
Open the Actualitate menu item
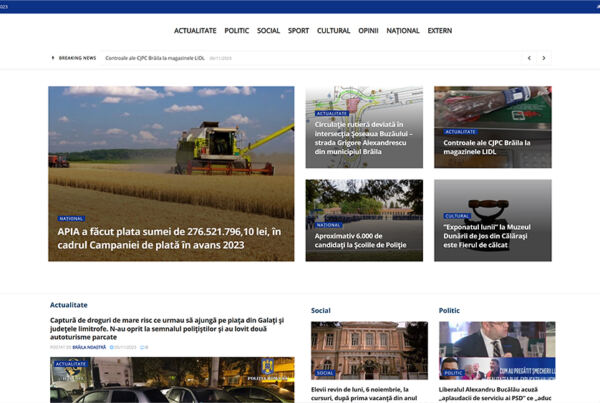point(195,31)
